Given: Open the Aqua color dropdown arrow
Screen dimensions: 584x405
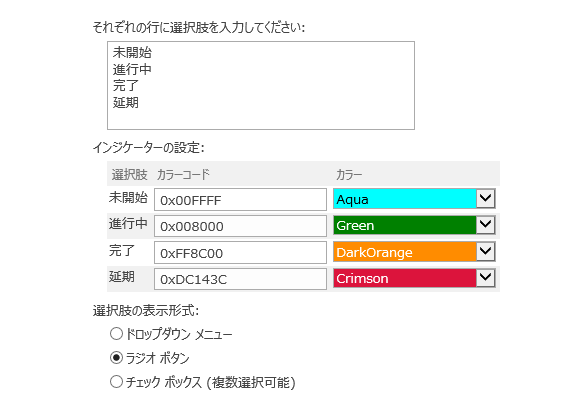Looking at the screenshot, I should [x=485, y=199].
